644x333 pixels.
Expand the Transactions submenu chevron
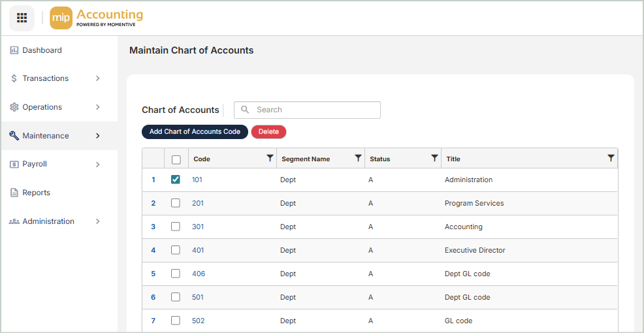[x=98, y=78]
